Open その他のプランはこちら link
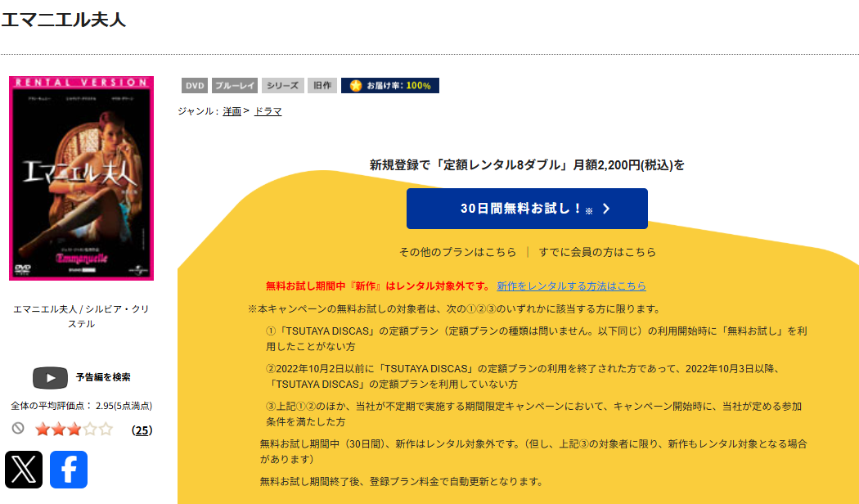859x504 pixels. pyautogui.click(x=457, y=252)
